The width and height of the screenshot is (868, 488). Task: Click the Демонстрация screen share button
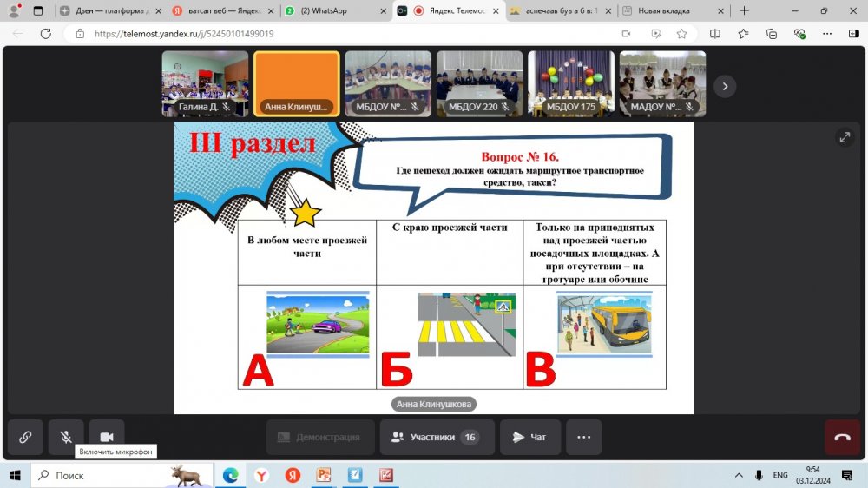point(320,437)
